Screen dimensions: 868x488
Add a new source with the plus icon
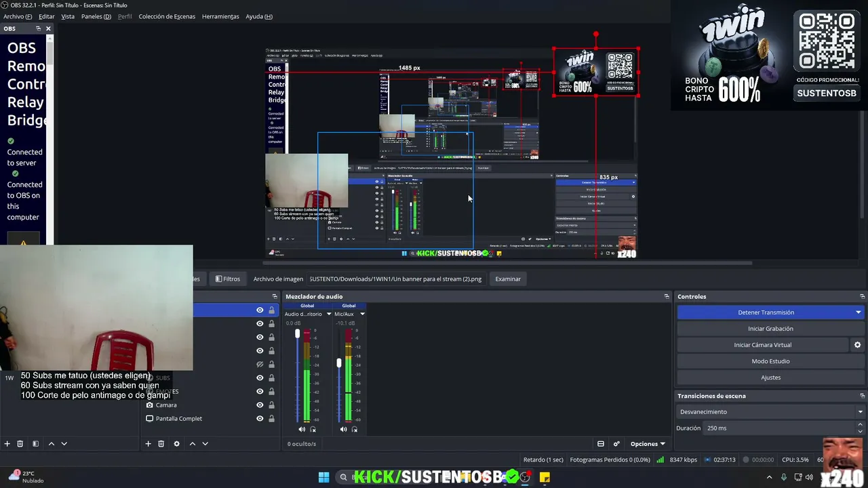[x=148, y=444]
